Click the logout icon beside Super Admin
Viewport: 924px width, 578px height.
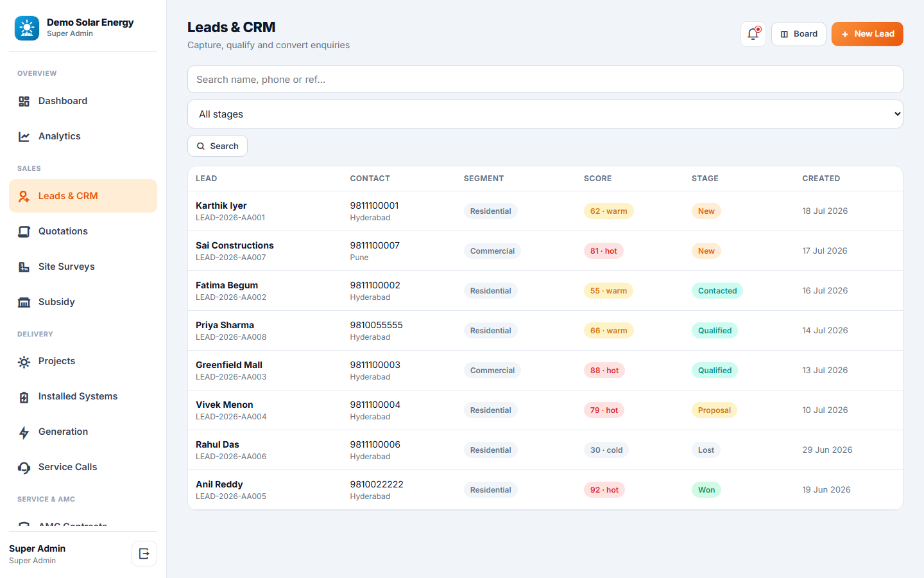click(x=144, y=554)
